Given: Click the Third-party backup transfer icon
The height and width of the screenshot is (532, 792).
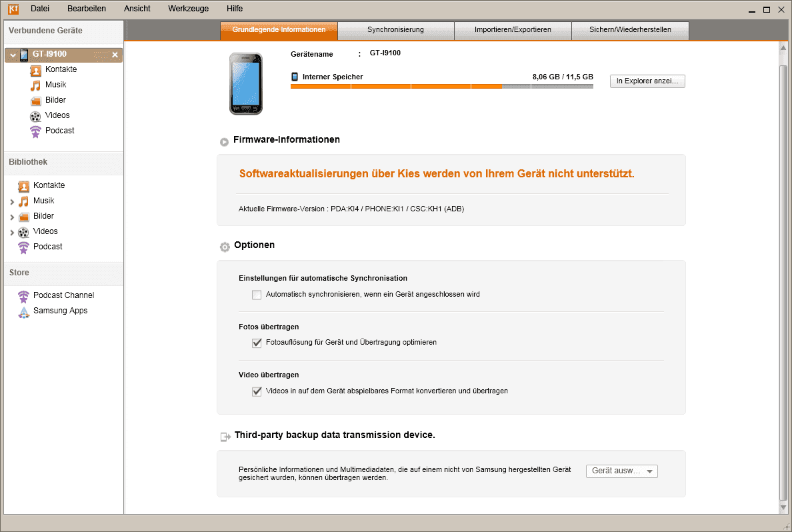Looking at the screenshot, I should click(x=225, y=437).
